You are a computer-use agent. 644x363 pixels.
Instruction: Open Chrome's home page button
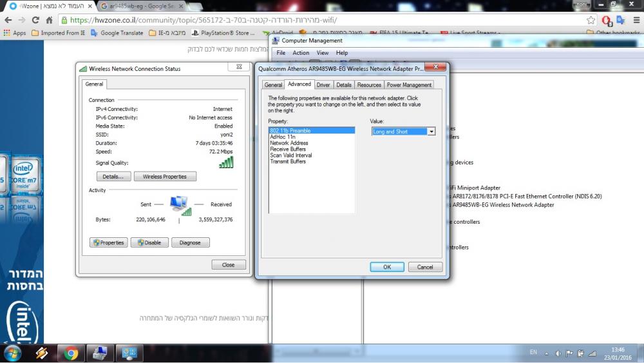coord(50,20)
